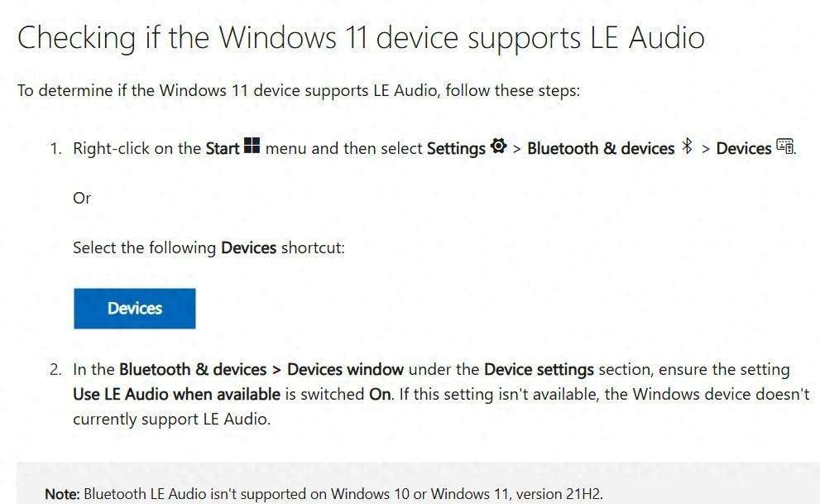Click bold Devices in the shortcut sentence
This screenshot has height=504, width=820.
point(248,248)
